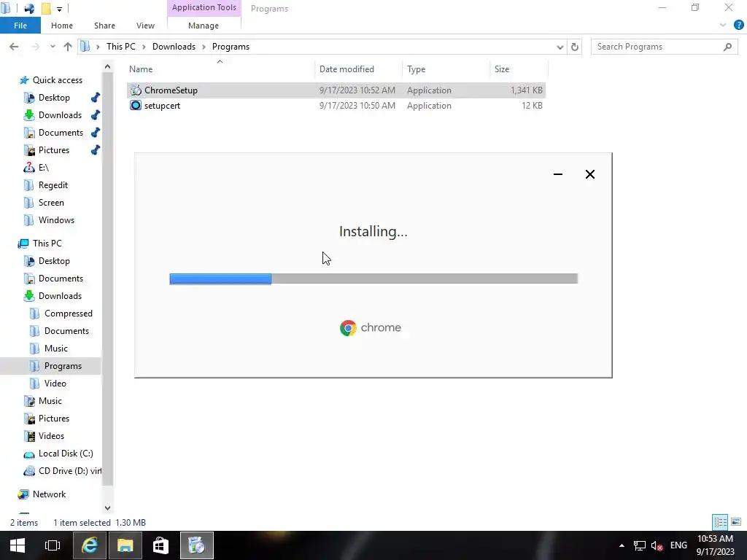Go up to the Downloads folder
The image size is (747, 560).
pyautogui.click(x=68, y=47)
